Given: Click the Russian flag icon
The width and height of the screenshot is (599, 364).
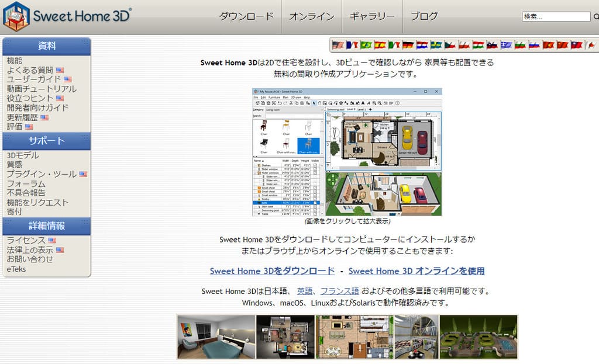Looking at the screenshot, I should [x=533, y=44].
